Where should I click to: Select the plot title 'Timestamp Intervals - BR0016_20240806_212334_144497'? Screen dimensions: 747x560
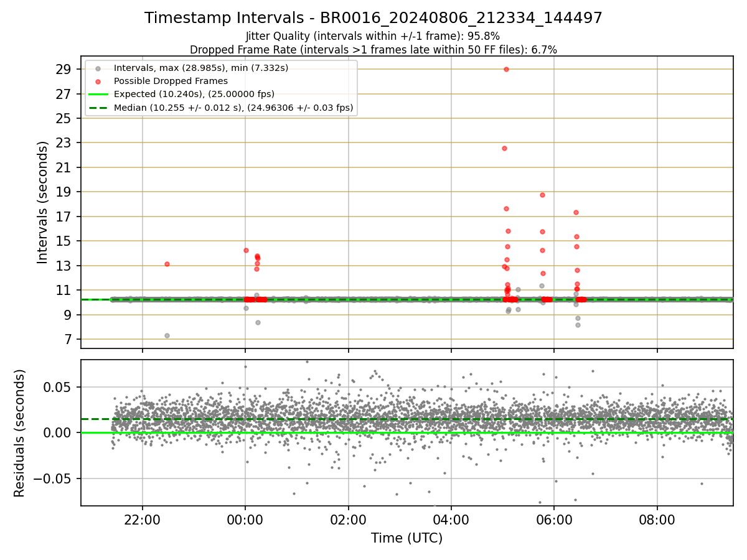point(374,18)
